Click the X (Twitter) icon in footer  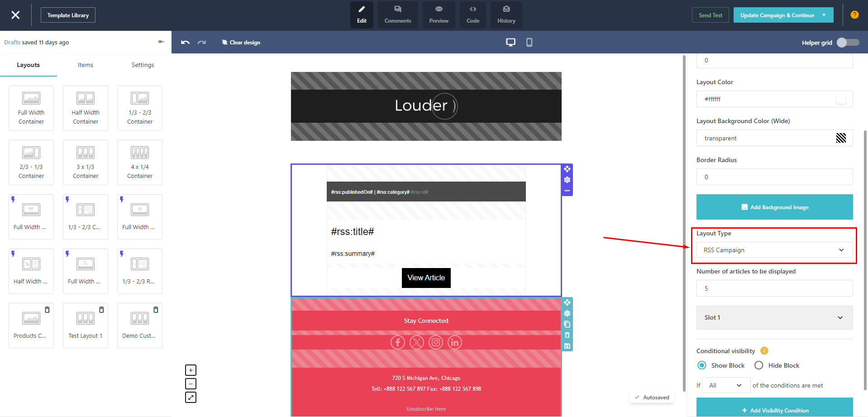click(417, 342)
